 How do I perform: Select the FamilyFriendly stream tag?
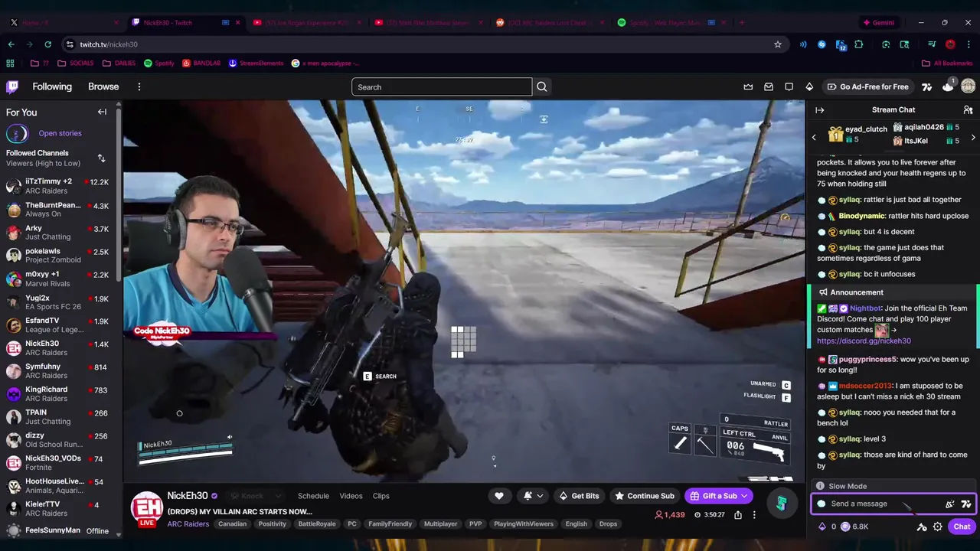[389, 524]
